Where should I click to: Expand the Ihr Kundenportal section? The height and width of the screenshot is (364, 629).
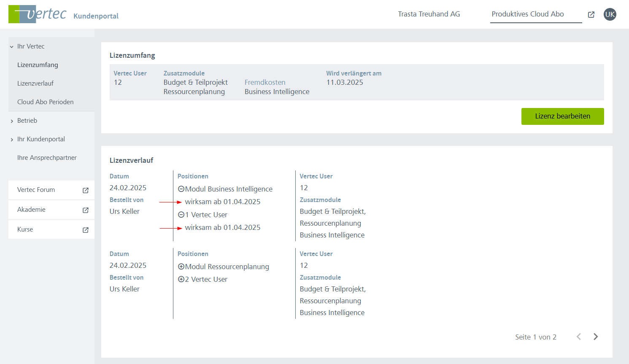coord(12,140)
